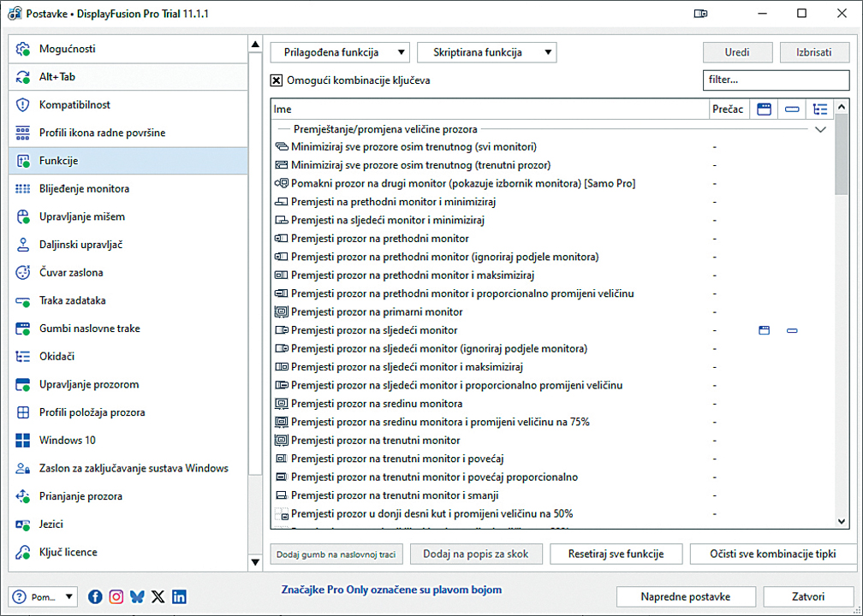Click 'Dodaj gumb na naslovnoj traci' button

[336, 554]
